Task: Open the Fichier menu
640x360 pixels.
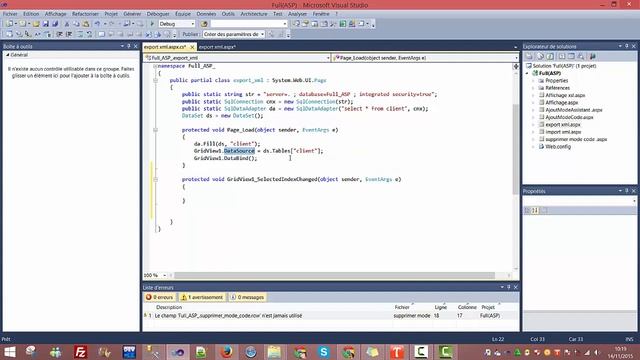Action: click(10, 14)
